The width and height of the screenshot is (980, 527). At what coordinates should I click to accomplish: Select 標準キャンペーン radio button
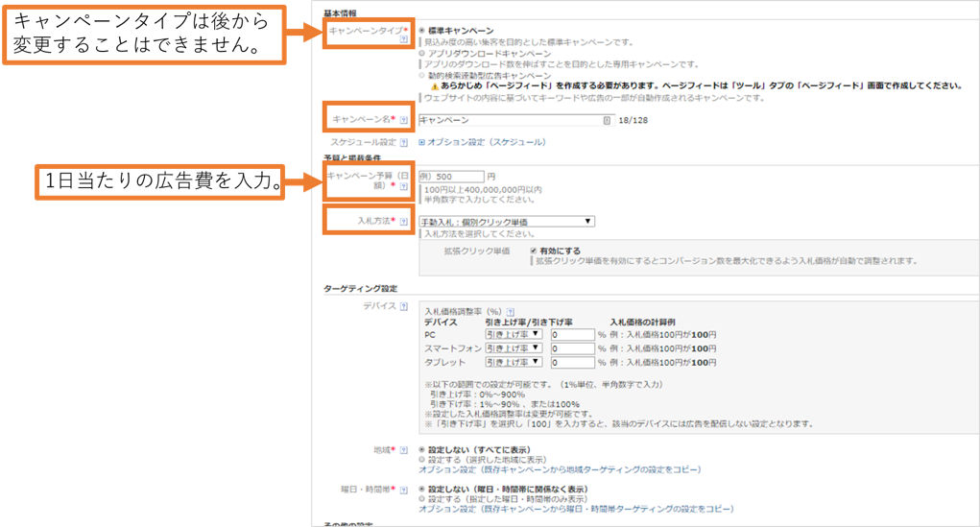[422, 30]
